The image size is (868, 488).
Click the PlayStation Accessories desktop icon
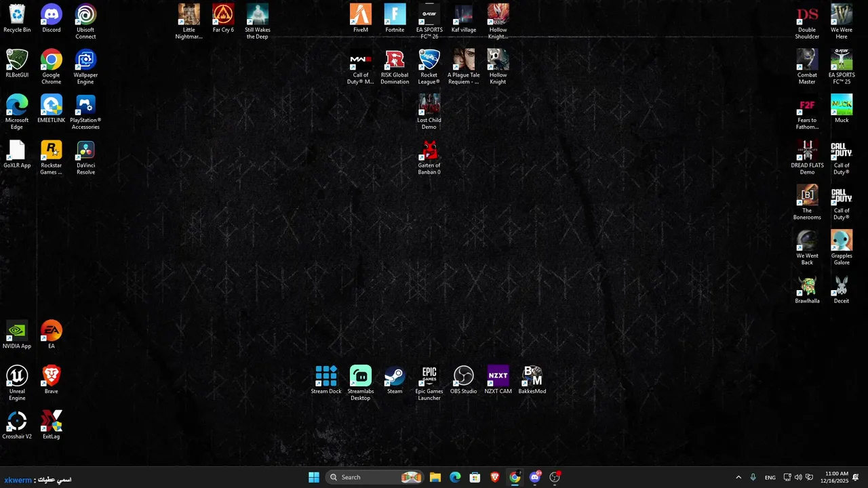85,113
